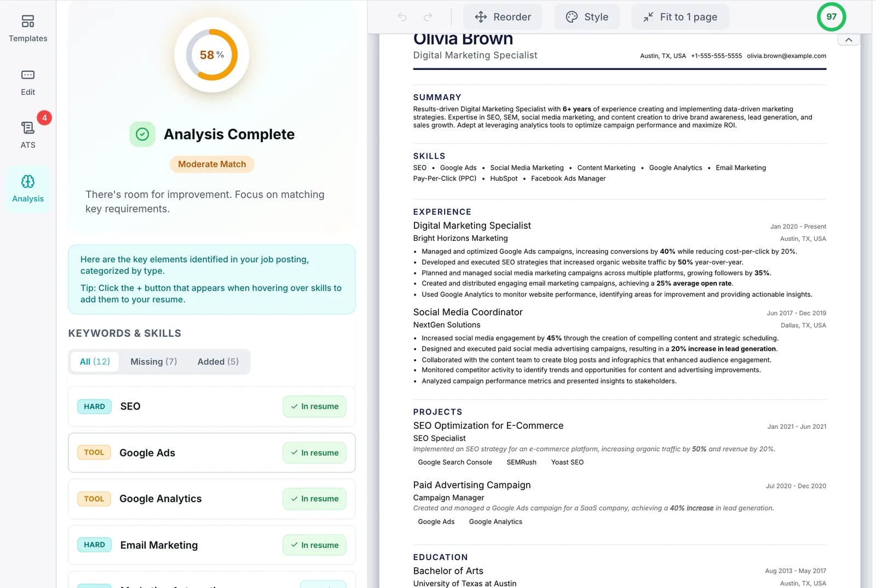The image size is (876, 588).
Task: Click the SUMMARY section heading in resume
Action: pyautogui.click(x=437, y=97)
